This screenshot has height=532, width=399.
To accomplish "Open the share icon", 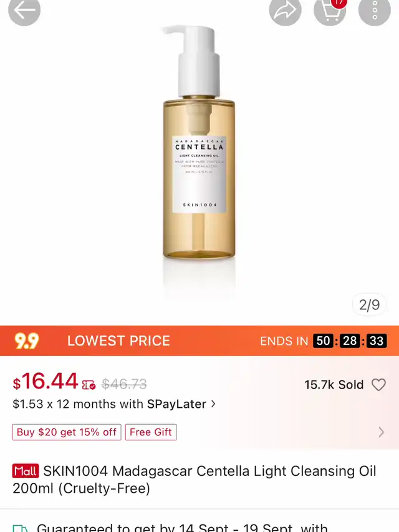I will coord(285,10).
